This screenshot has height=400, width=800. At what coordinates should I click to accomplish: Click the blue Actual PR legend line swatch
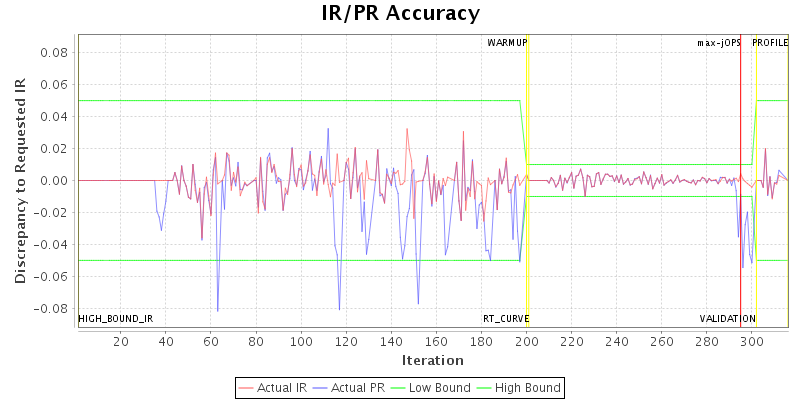pyautogui.click(x=324, y=387)
